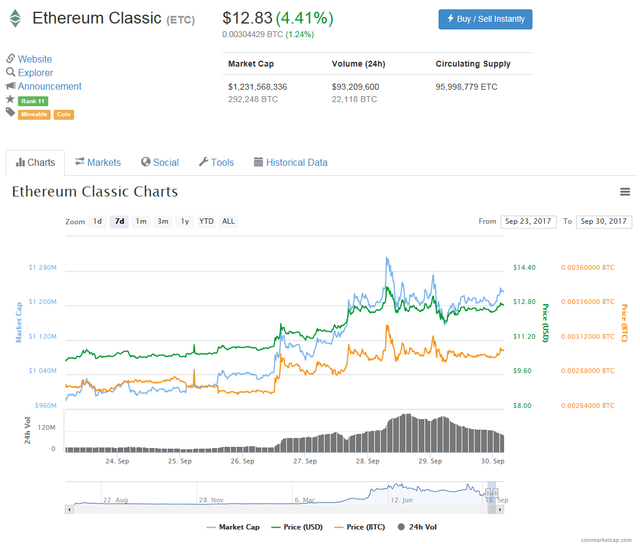Set chart zoom to 1m

coord(141,222)
